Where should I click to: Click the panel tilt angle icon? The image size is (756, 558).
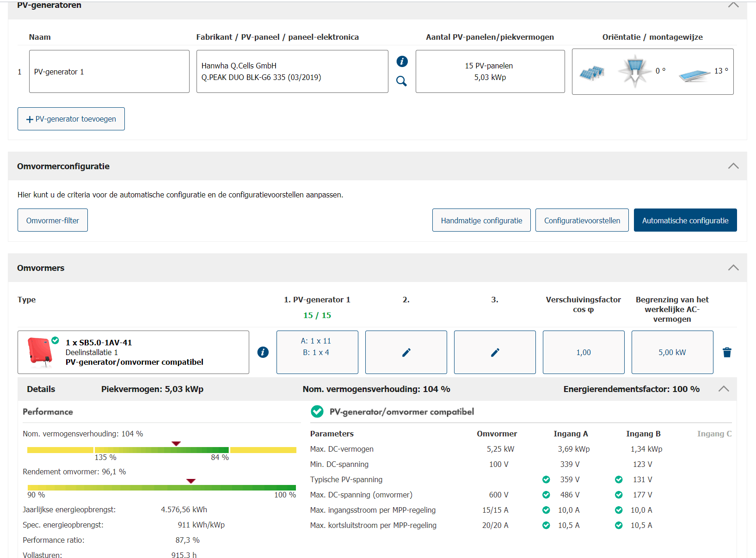click(694, 75)
